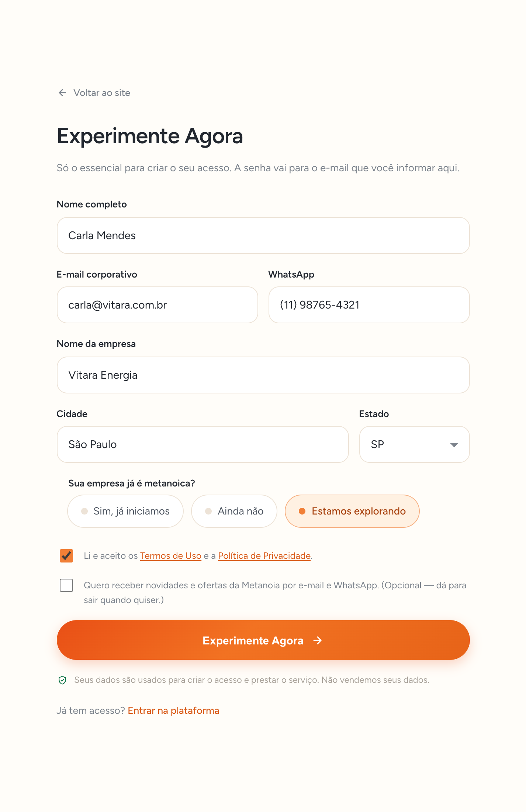This screenshot has height=812, width=526.
Task: Click the back arrow icon beside Voltar ao site
Action: pyautogui.click(x=62, y=93)
